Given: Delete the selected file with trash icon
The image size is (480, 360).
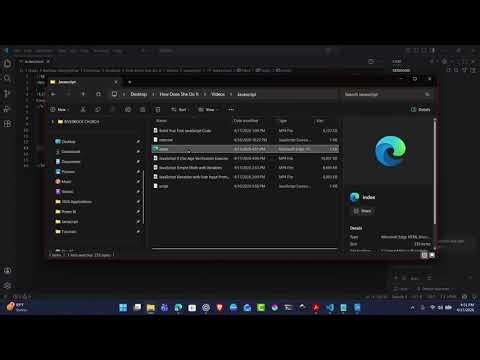Looking at the screenshot, I should [158, 109].
